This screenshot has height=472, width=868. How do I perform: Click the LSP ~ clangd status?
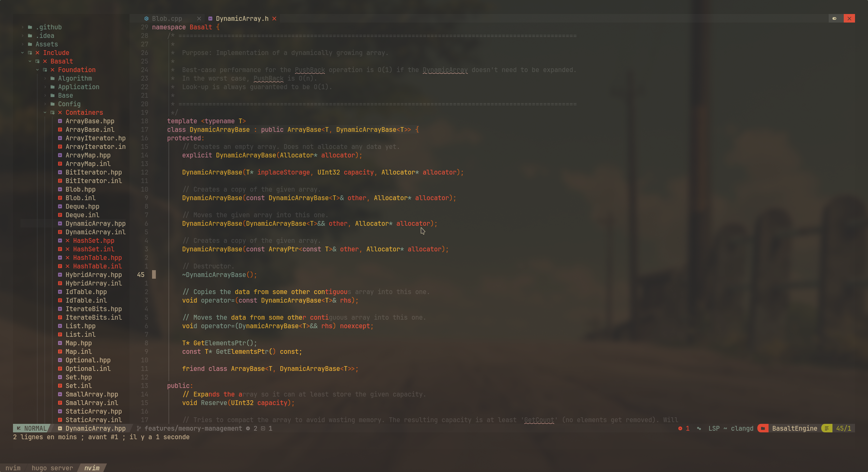731,428
